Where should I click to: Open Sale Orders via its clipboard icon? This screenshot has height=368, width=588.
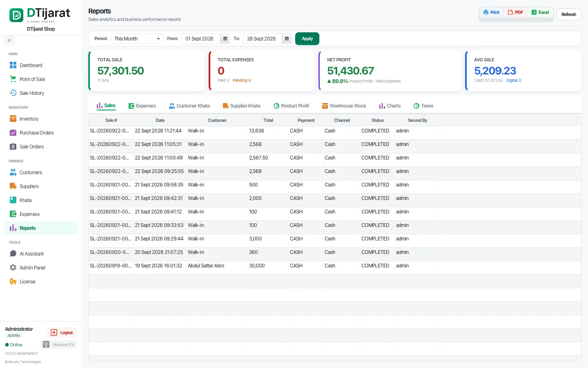pos(13,147)
